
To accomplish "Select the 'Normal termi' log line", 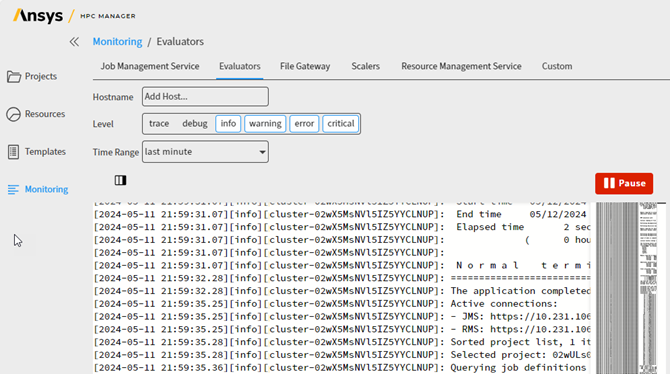I will 342,265.
